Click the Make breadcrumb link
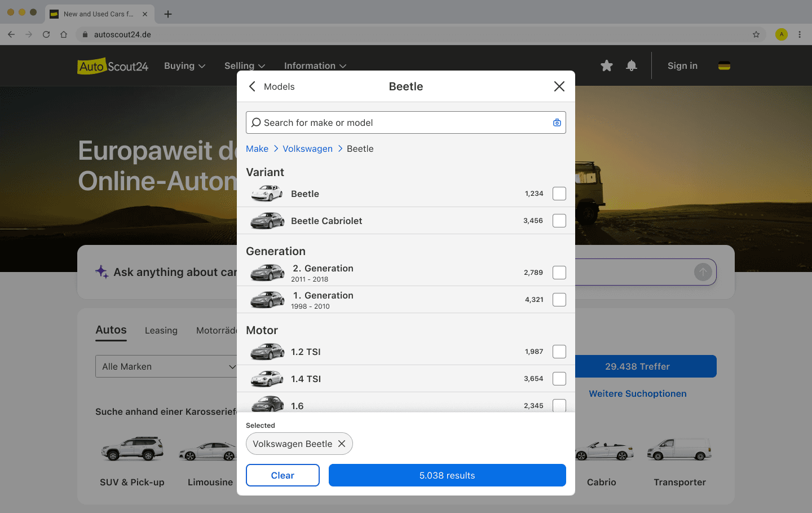This screenshot has width=812, height=513. point(257,148)
